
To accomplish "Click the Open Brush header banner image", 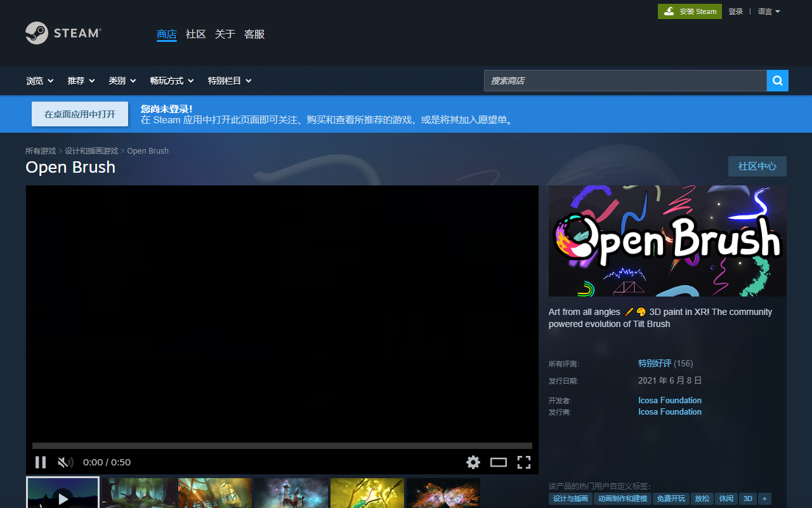I will 667,241.
